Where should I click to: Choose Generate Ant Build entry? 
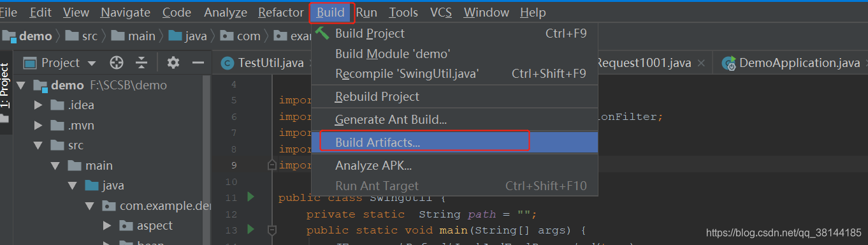pos(454,120)
